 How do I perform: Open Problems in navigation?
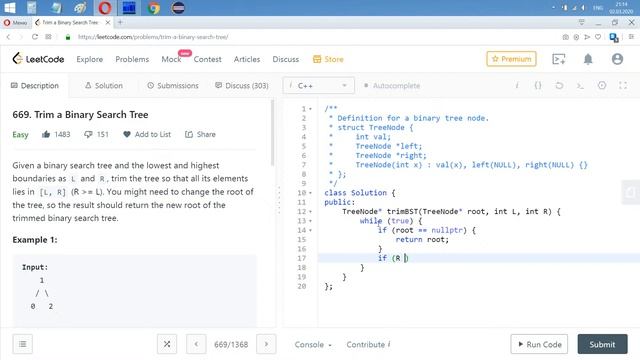pyautogui.click(x=132, y=59)
